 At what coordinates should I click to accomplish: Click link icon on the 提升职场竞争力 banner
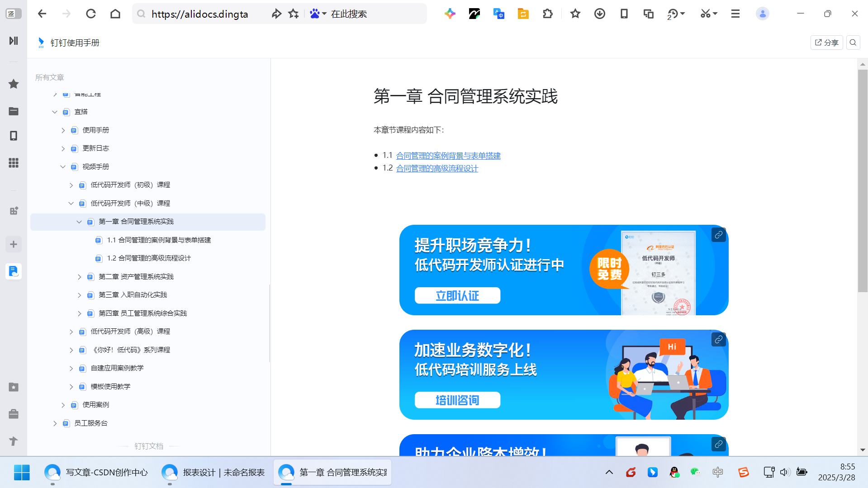(718, 235)
